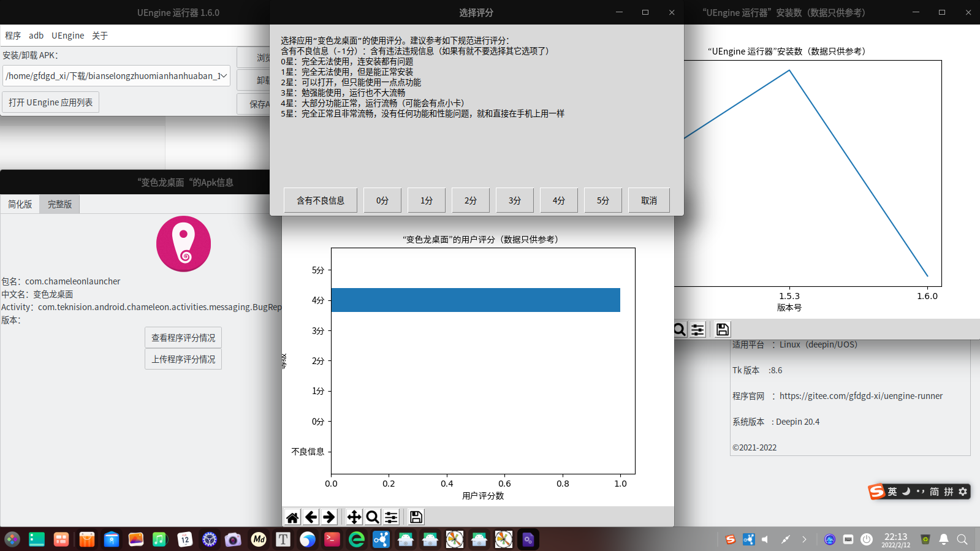The image size is (980, 551).
Task: Open the 关于 menu
Action: click(x=100, y=36)
